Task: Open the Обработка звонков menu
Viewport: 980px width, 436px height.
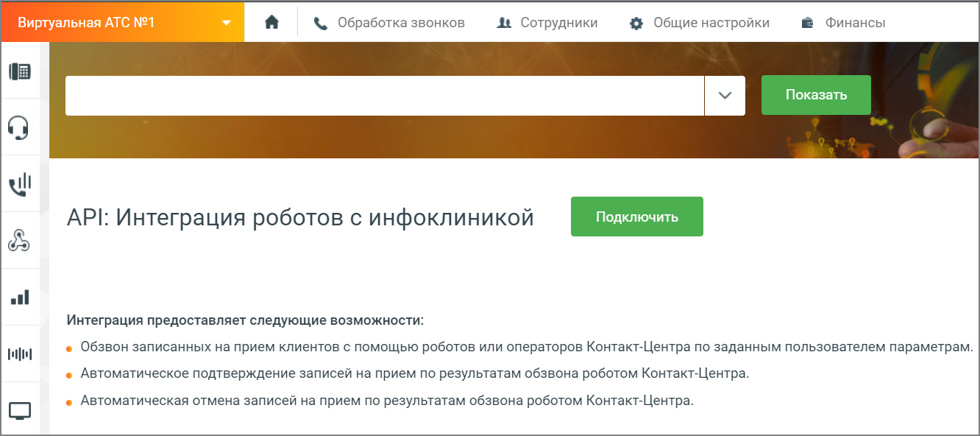Action: (x=389, y=23)
